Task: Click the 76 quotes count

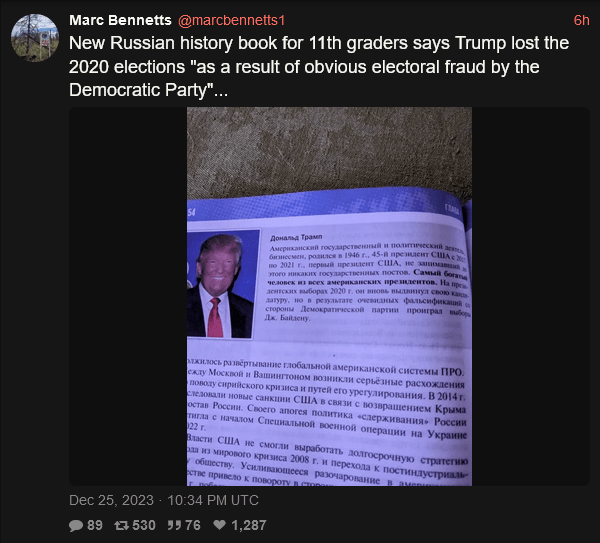Action: coord(193,525)
